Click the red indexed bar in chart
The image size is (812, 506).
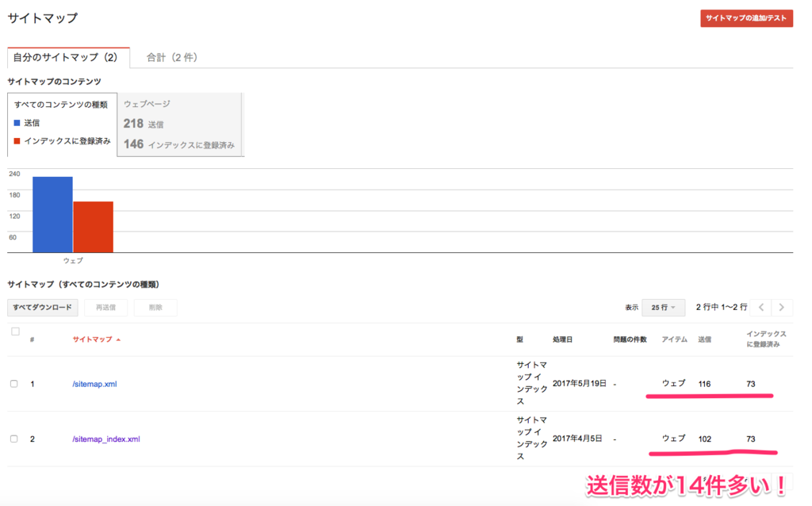[x=94, y=227]
